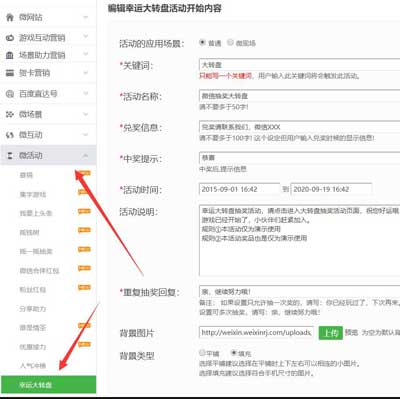Click the 微场景 sidebar label
This screenshot has height=399, width=400.
(x=31, y=114)
